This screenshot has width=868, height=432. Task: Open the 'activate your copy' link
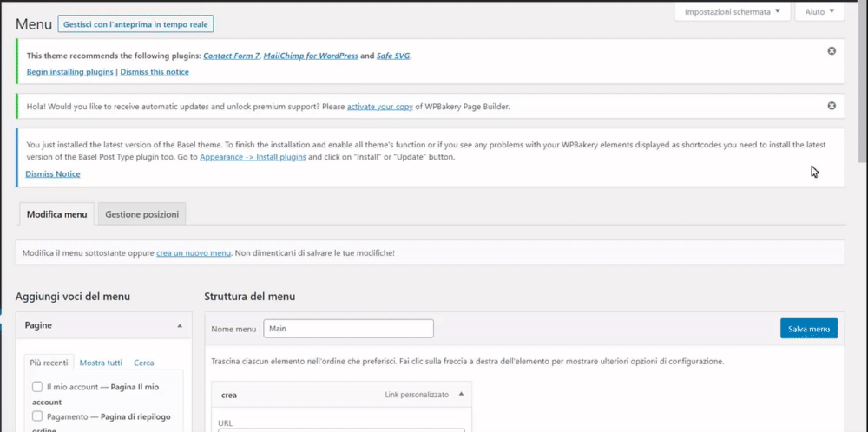pyautogui.click(x=379, y=107)
